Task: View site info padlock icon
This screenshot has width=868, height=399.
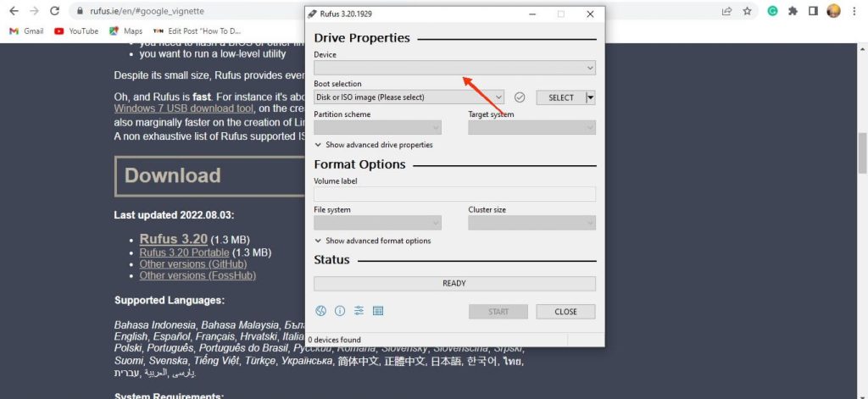Action: coord(81,11)
